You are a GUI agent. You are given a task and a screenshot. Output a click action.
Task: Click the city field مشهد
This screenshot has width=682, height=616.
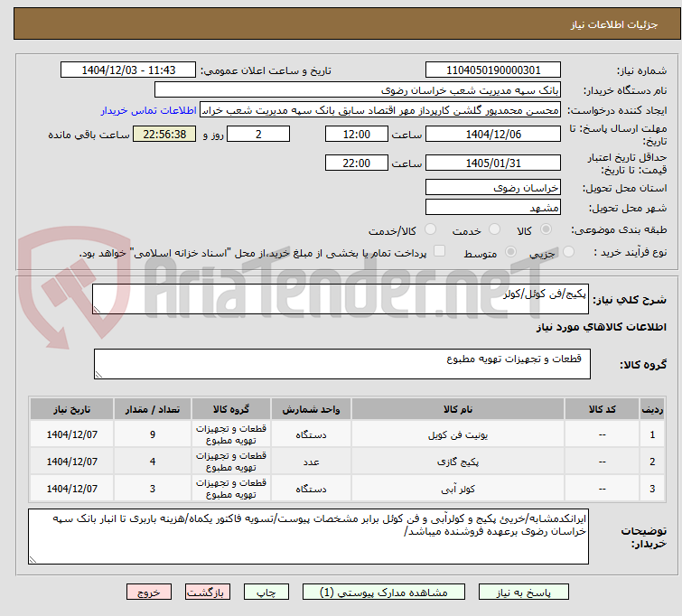[x=493, y=208]
